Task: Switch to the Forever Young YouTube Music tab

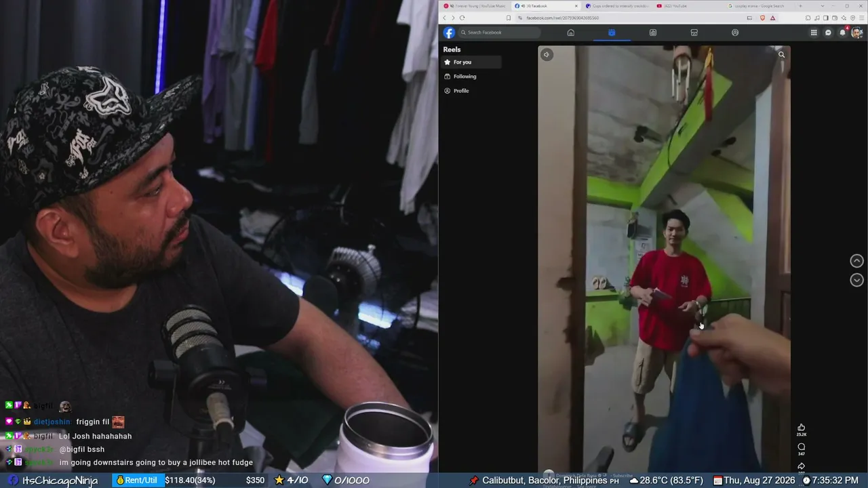Action: point(475,6)
